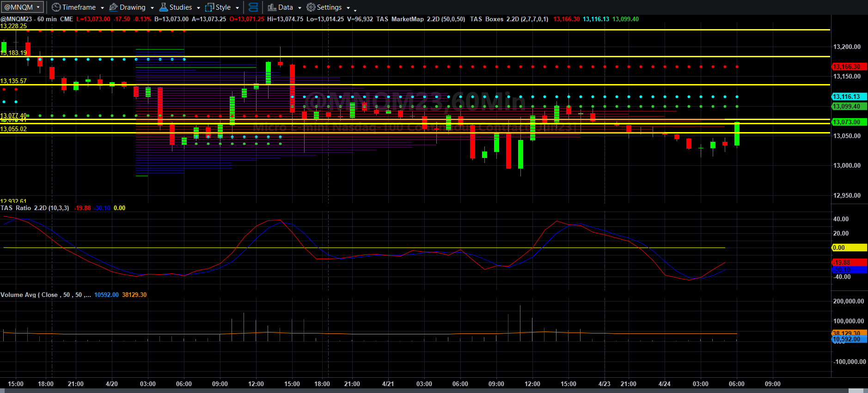
Task: Expand the Timeframe dropdown arrow
Action: click(x=102, y=8)
